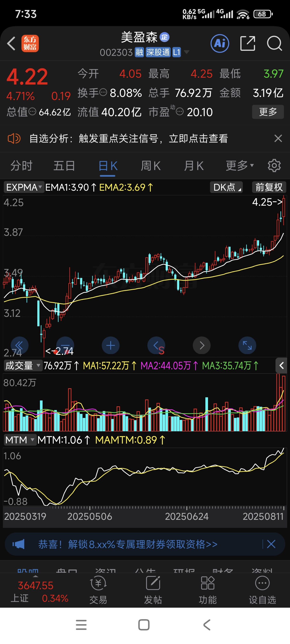Viewport: 290px width, 644px height.
Task: Dismiss the 自选分析 notice
Action: [278, 138]
